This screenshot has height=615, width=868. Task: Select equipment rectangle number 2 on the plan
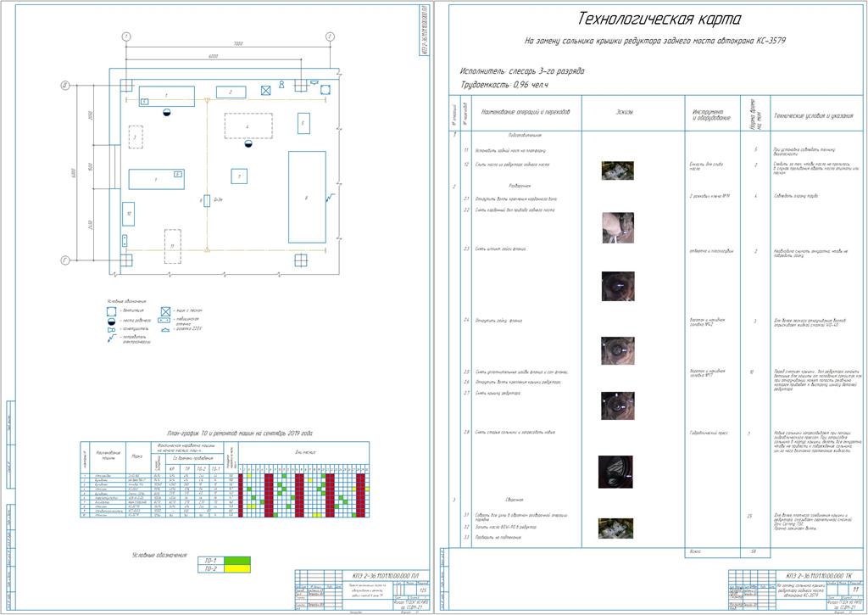pos(231,92)
